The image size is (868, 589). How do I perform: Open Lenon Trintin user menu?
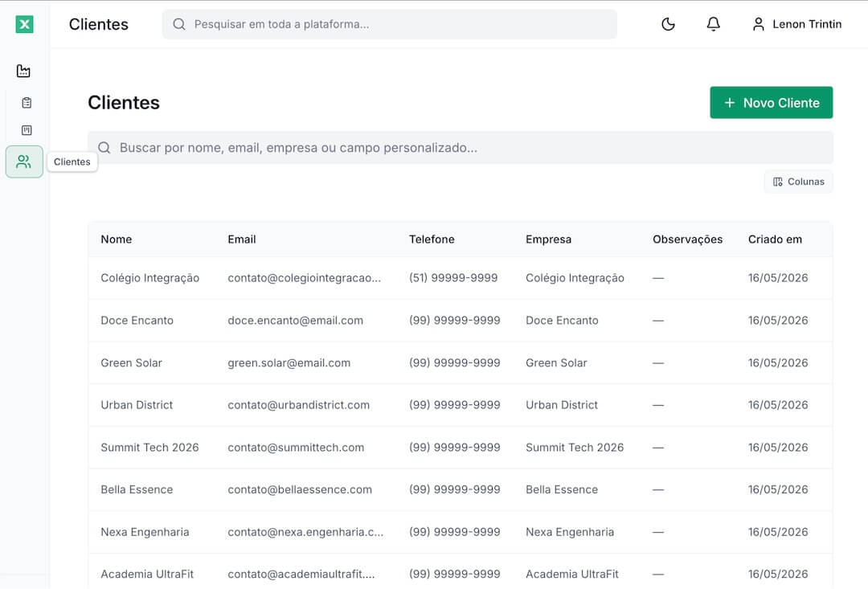point(797,24)
